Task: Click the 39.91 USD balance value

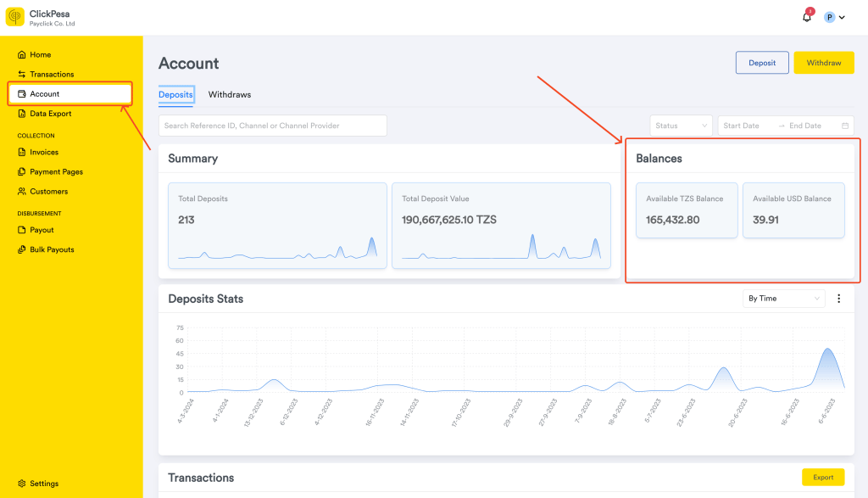Action: 765,220
